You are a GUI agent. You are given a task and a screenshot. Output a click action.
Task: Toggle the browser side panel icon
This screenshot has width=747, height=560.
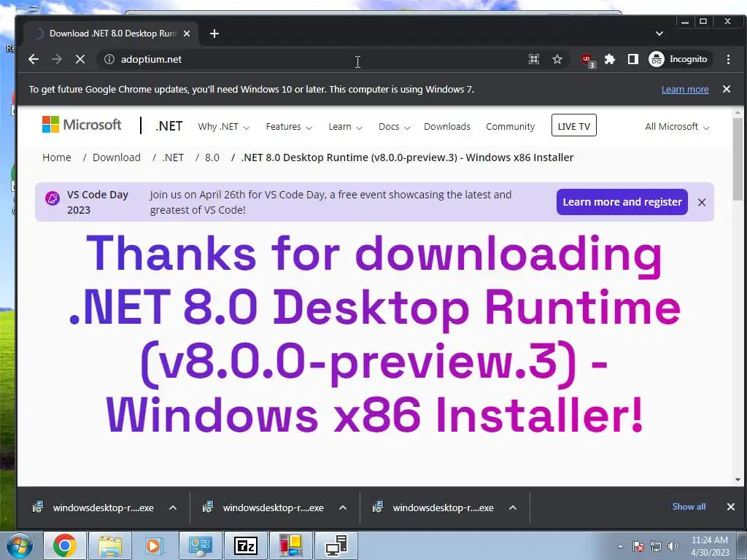pyautogui.click(x=632, y=59)
